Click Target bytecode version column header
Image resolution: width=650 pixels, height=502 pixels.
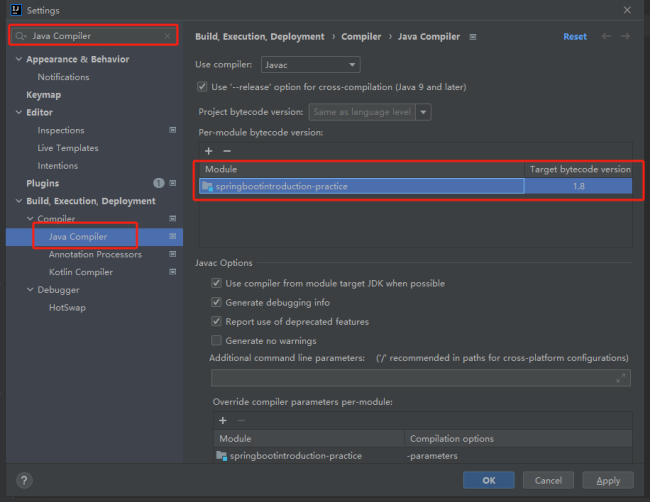[x=579, y=169]
